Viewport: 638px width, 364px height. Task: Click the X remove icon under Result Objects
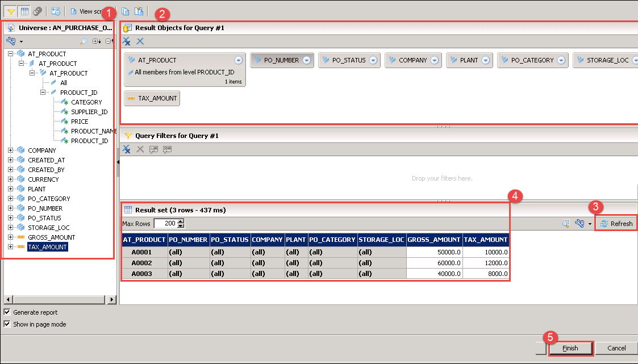coord(140,41)
